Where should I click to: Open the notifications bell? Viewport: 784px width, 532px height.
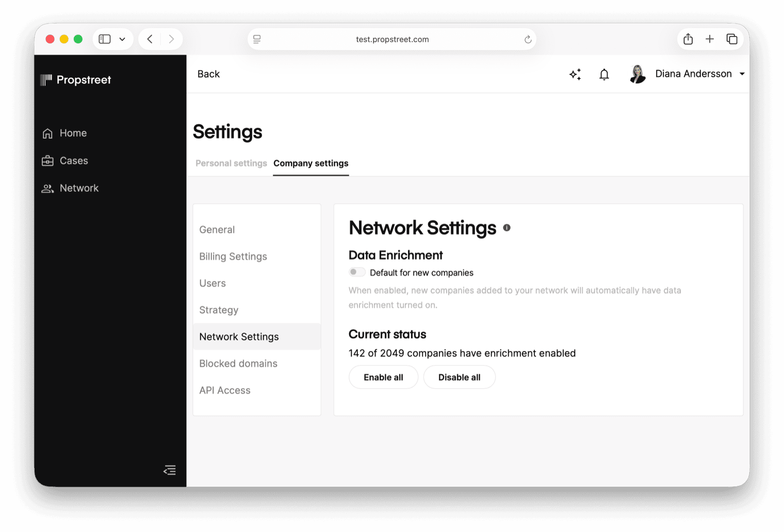604,74
